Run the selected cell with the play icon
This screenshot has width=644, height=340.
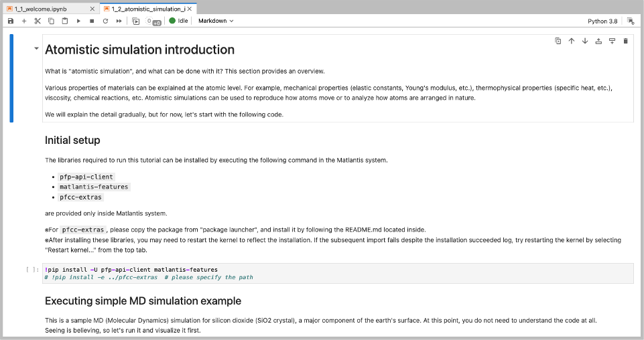[78, 21]
